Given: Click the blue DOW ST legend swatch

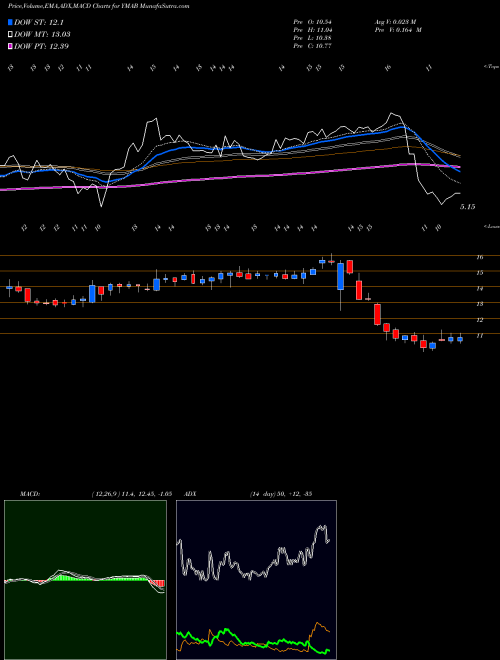Looking at the screenshot, I should coord(10,23).
